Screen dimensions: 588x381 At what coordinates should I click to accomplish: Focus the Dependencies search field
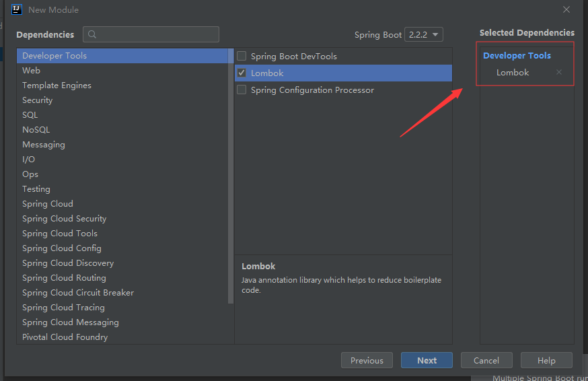tap(151, 34)
